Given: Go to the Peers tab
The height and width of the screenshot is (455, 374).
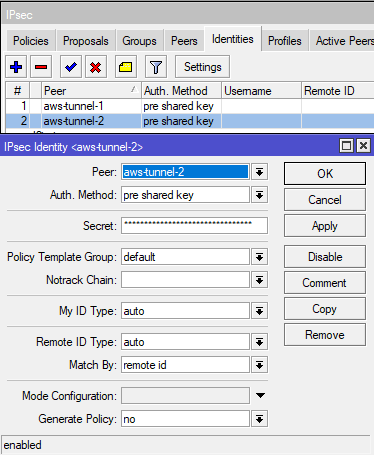Looking at the screenshot, I should coord(184,41).
